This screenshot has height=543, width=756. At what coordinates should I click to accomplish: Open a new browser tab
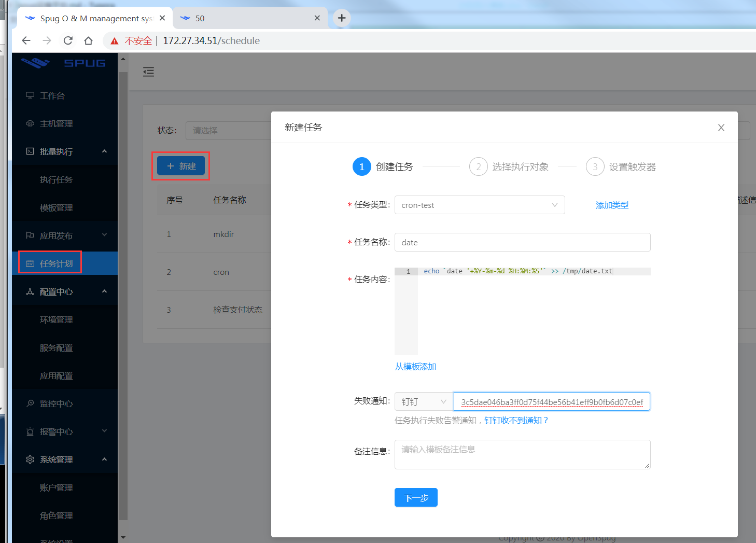342,18
